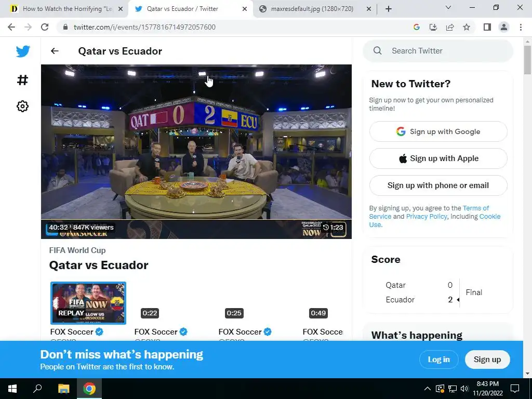Click the browser back arrow
The width and height of the screenshot is (532, 399).
pos(11,27)
